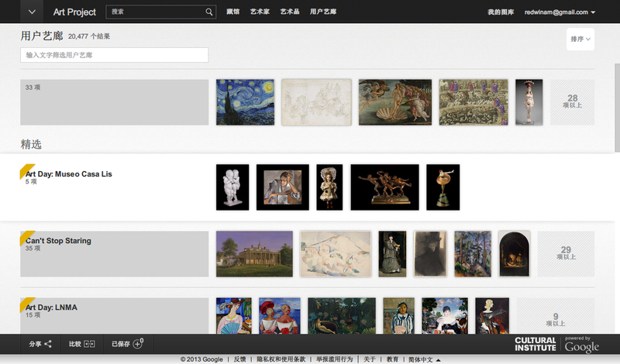Click the share icon in the bottom bar
The height and width of the screenshot is (364, 620).
[x=48, y=344]
